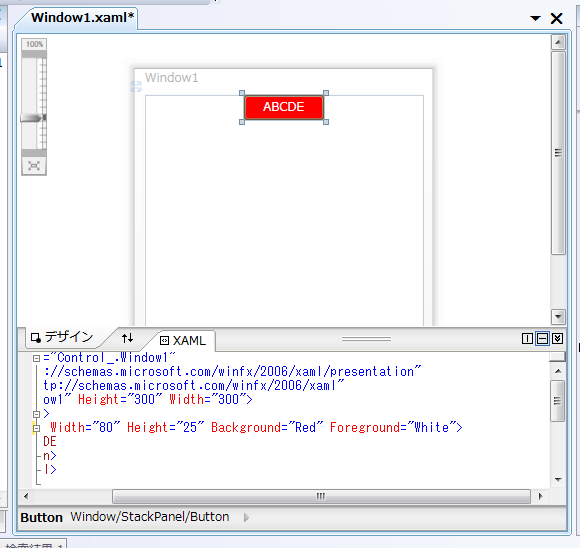
Task: Select the Window1.xaml* document tab
Action: click(82, 17)
